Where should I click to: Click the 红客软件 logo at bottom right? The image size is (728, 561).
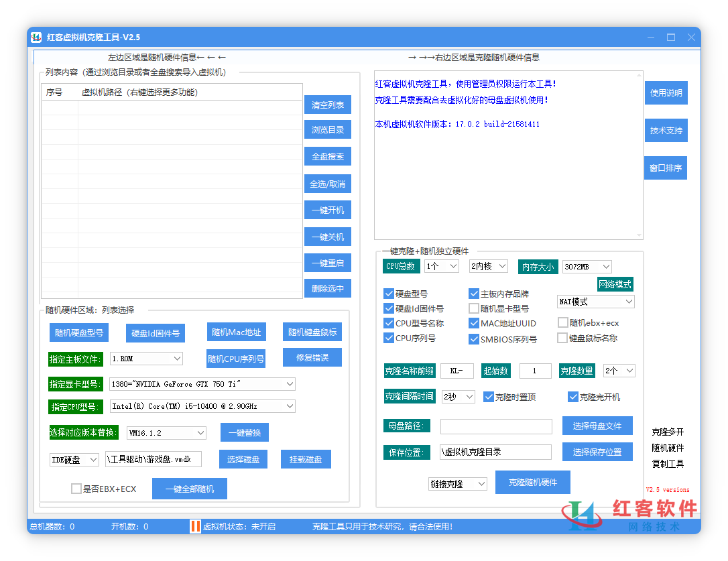629,516
